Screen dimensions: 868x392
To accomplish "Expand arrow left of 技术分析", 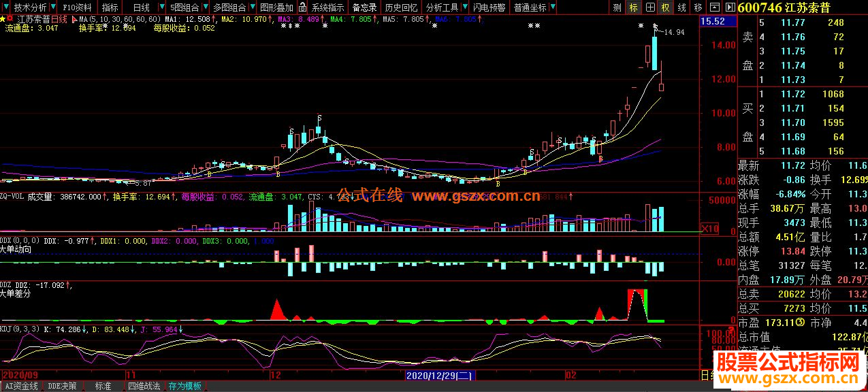I will pos(5,7).
